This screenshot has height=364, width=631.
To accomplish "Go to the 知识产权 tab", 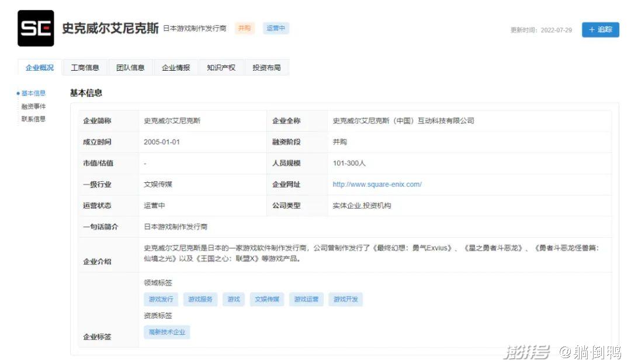I will click(x=221, y=68).
